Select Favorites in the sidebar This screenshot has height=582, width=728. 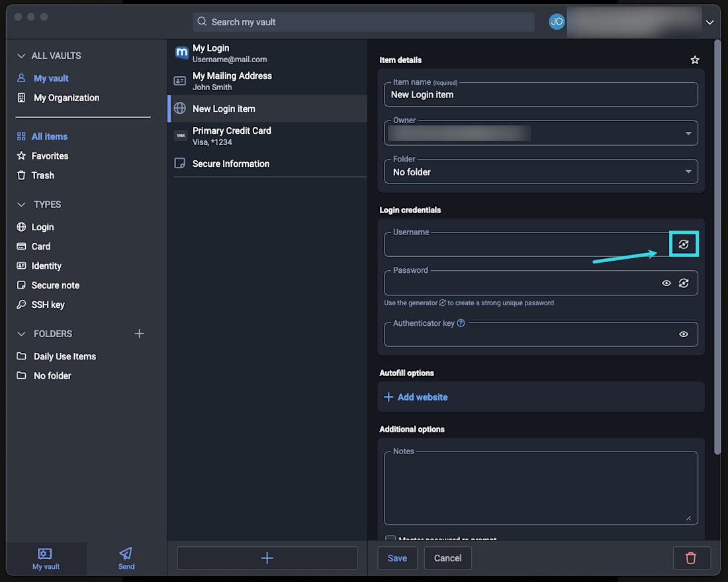pos(50,156)
